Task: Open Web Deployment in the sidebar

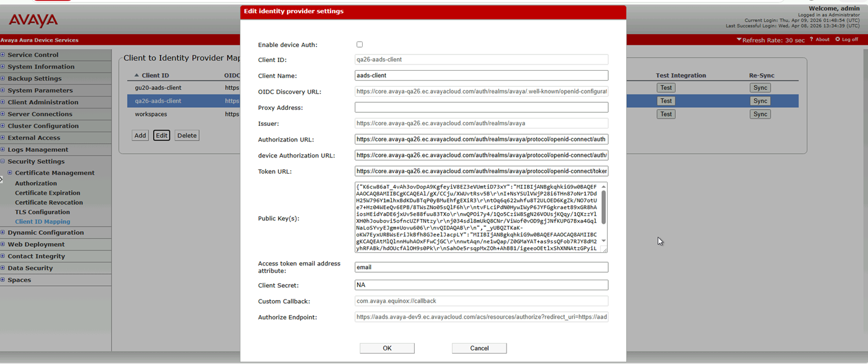Action: 36,244
